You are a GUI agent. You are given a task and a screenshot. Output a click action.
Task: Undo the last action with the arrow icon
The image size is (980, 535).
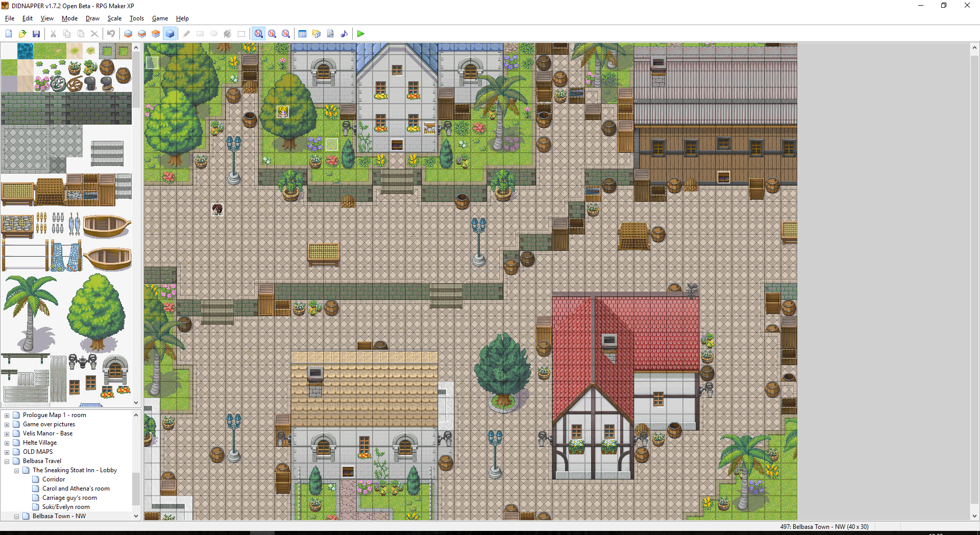click(x=111, y=34)
